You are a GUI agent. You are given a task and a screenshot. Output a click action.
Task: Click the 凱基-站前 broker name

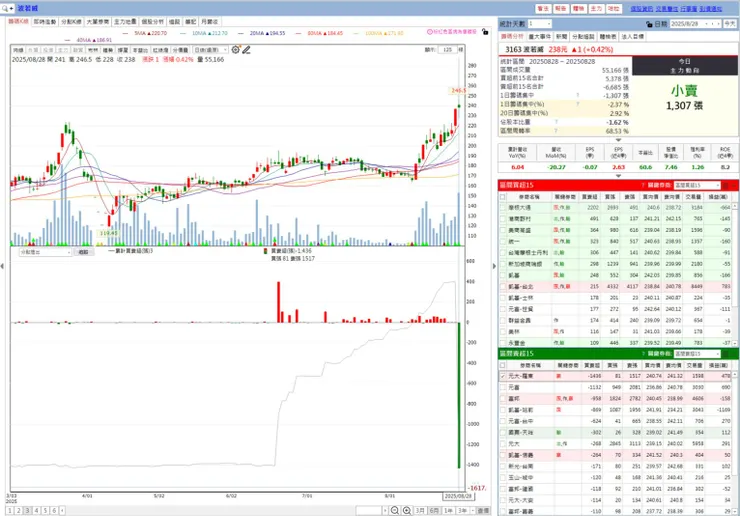(520, 410)
